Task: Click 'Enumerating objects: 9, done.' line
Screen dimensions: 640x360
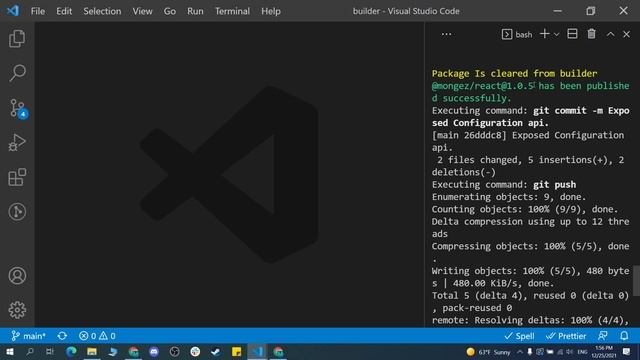Action: coord(509,197)
